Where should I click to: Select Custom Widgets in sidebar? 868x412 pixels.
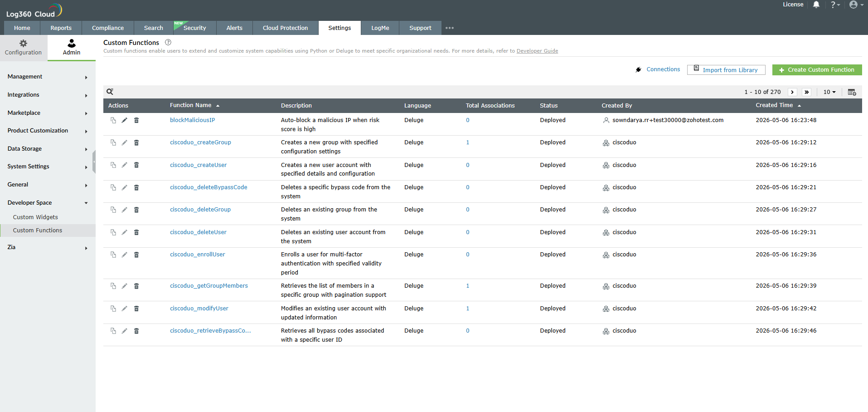(35, 217)
